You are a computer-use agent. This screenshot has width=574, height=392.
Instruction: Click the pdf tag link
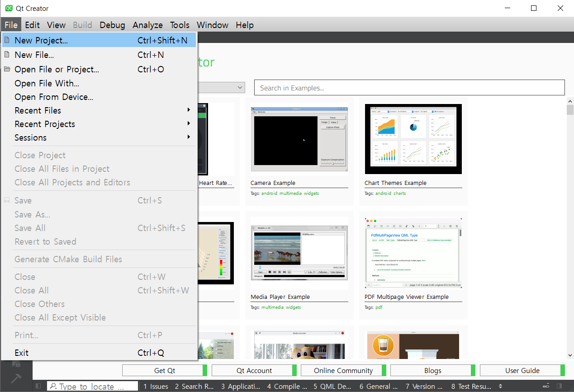tap(380, 307)
